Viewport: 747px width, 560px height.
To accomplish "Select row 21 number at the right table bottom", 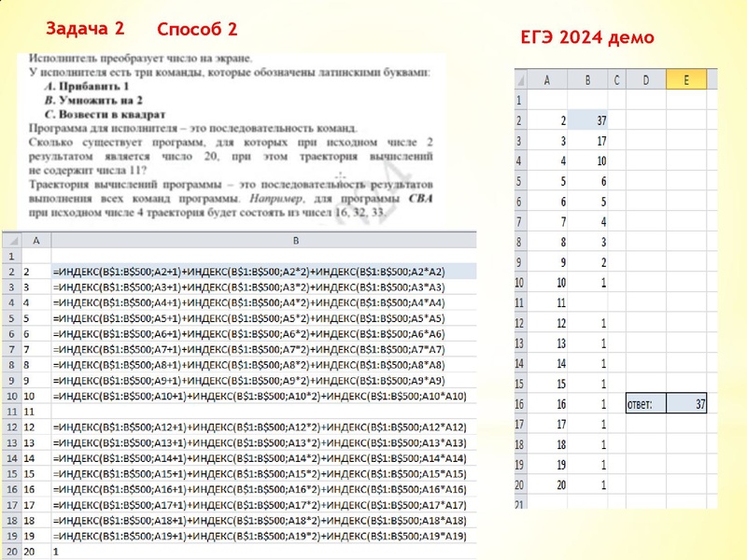I will click(519, 504).
